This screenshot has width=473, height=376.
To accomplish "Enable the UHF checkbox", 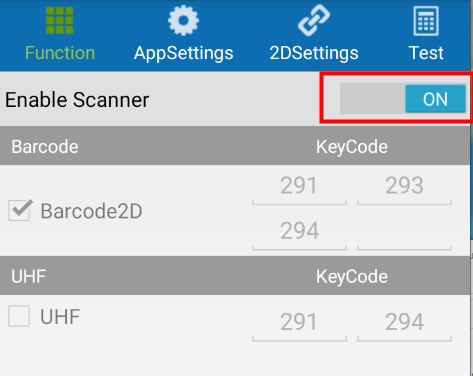I will (x=19, y=316).
